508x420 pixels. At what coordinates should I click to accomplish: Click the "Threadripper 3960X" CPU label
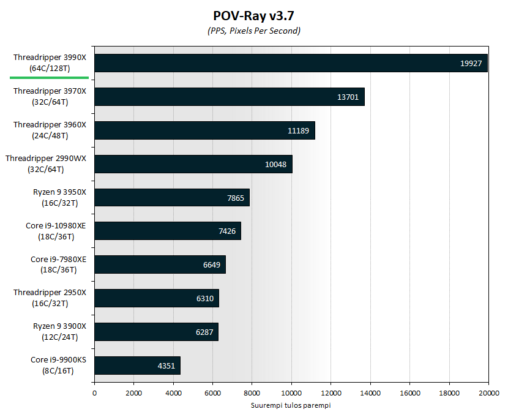coord(50,130)
